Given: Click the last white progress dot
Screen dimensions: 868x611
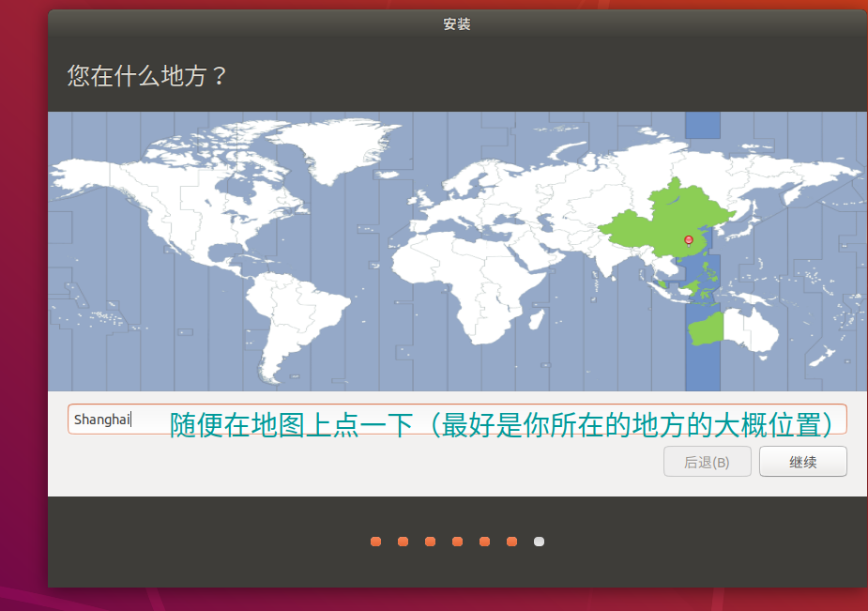Looking at the screenshot, I should pyautogui.click(x=539, y=542).
